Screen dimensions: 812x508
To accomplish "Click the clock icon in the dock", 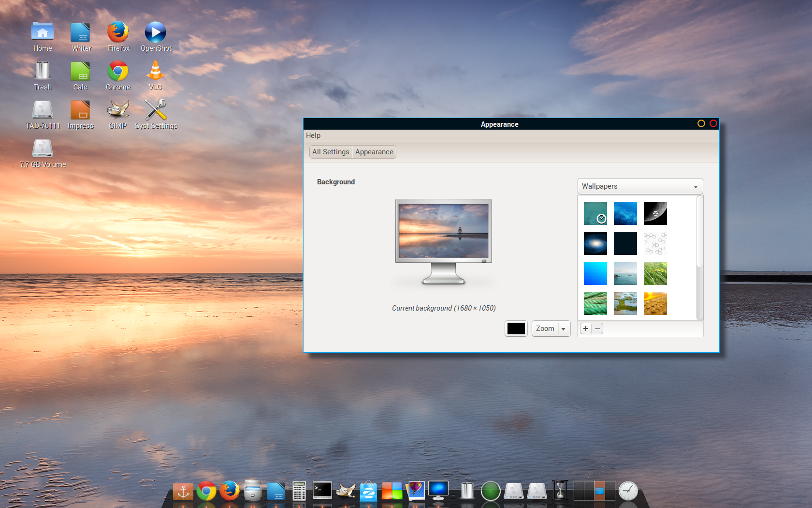I will [628, 491].
